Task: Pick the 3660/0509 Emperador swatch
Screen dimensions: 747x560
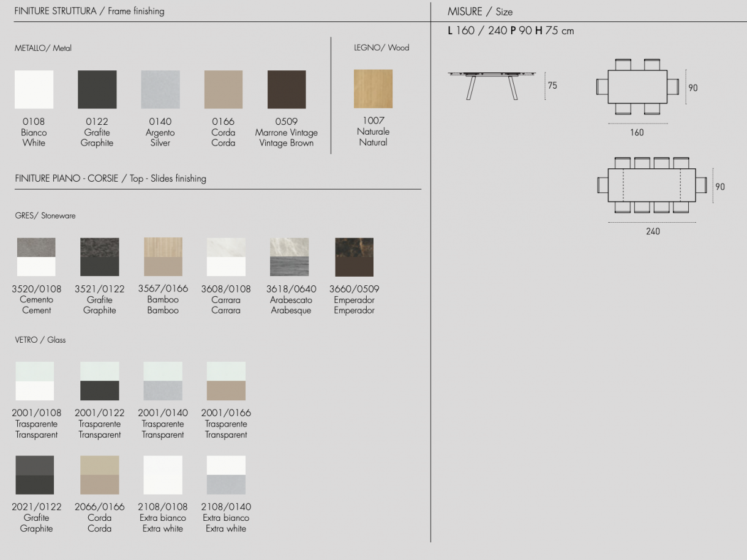Action: tap(354, 257)
